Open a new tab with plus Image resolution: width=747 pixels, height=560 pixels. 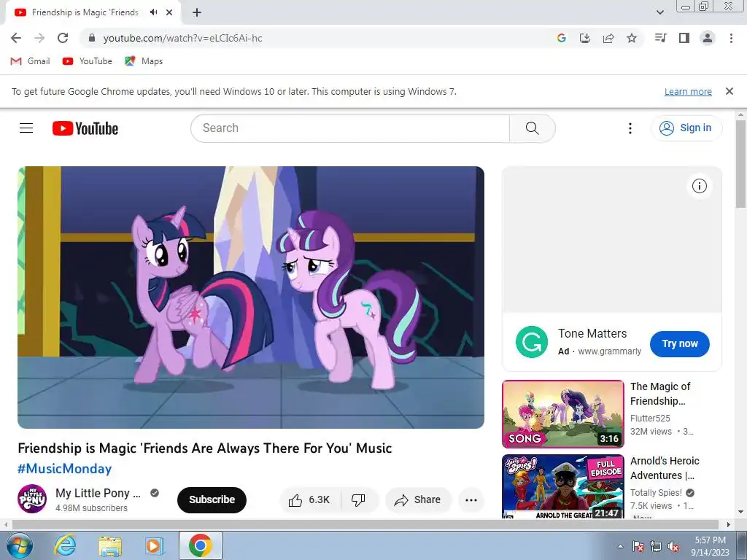(197, 12)
